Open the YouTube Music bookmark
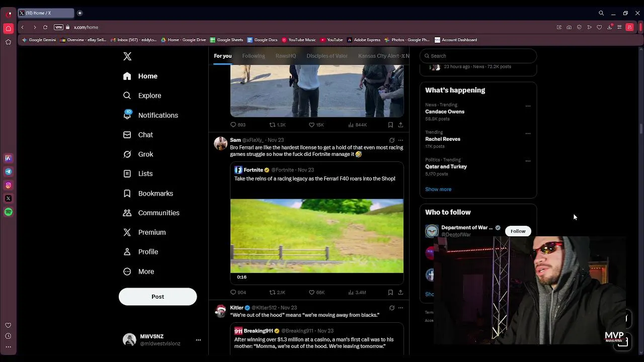The width and height of the screenshot is (644, 362). pyautogui.click(x=299, y=40)
